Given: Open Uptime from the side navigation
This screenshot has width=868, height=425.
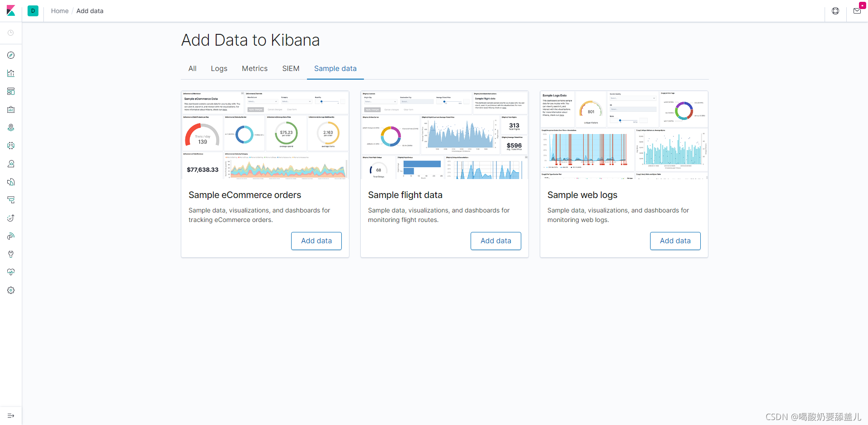Looking at the screenshot, I should (11, 218).
